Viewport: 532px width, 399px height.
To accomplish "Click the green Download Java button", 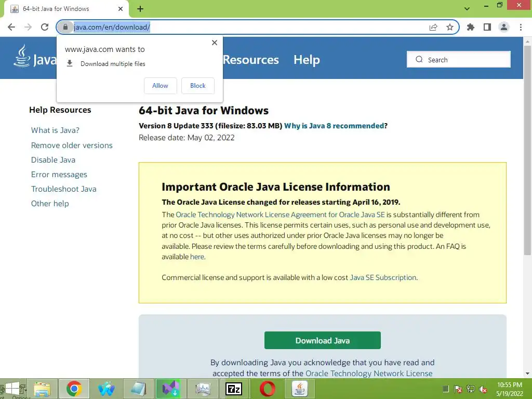I will 322,340.
